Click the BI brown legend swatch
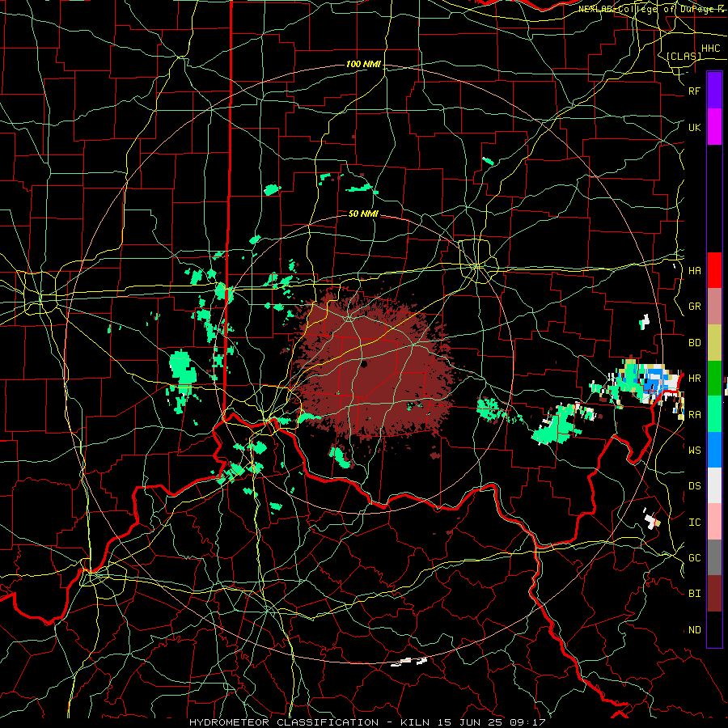728x728 pixels. (x=714, y=594)
